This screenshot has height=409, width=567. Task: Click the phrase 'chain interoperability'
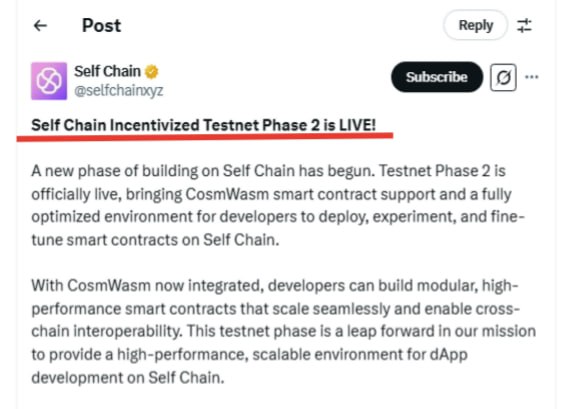coord(106,332)
